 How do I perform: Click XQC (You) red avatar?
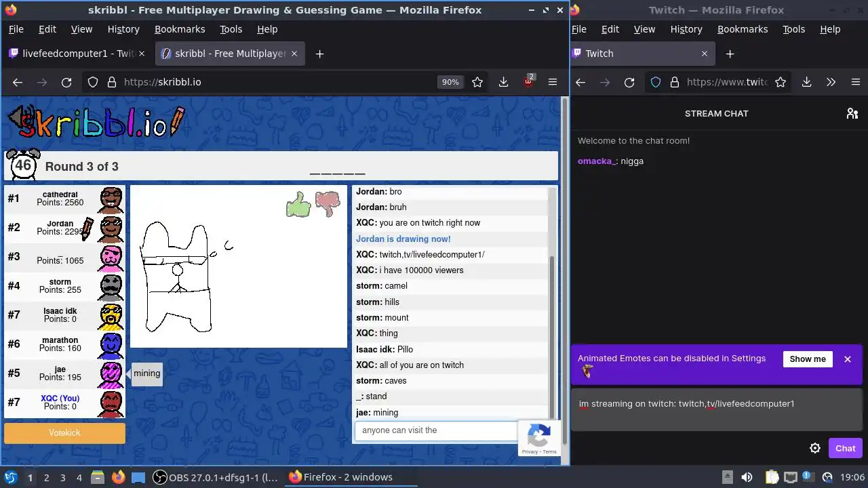111,404
